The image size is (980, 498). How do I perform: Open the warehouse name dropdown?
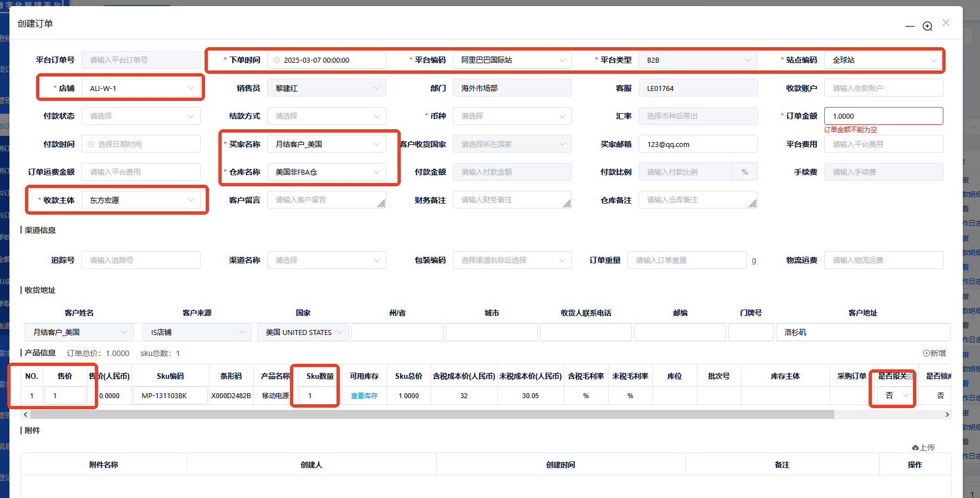(326, 172)
